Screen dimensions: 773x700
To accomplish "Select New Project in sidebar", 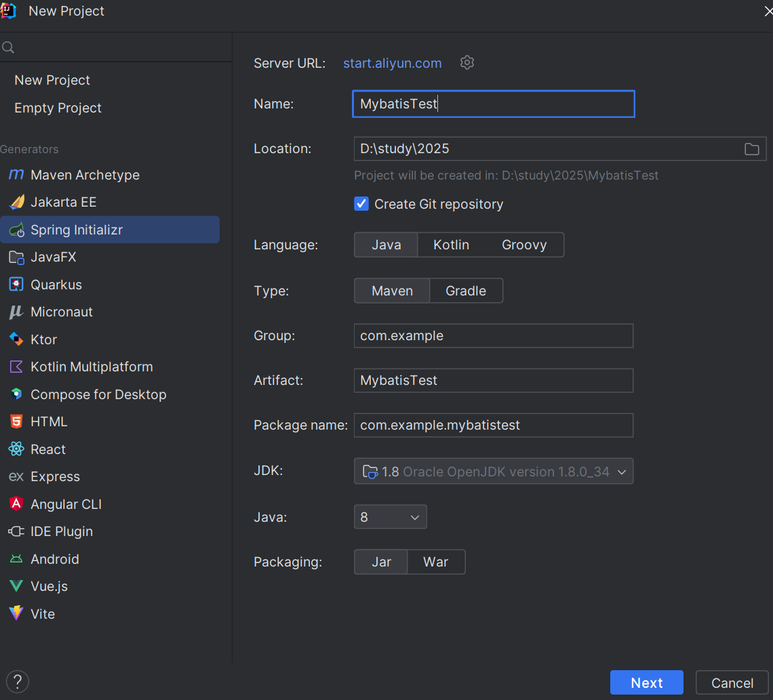I will click(52, 80).
